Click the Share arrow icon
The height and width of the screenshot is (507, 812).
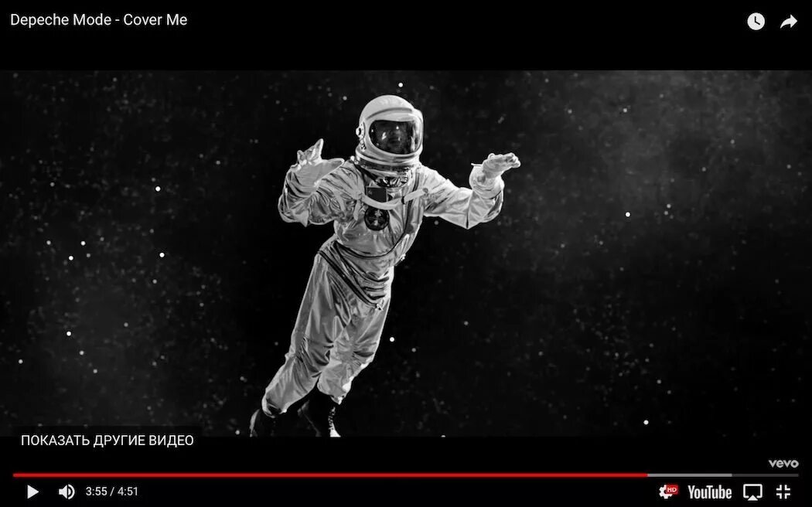point(788,21)
